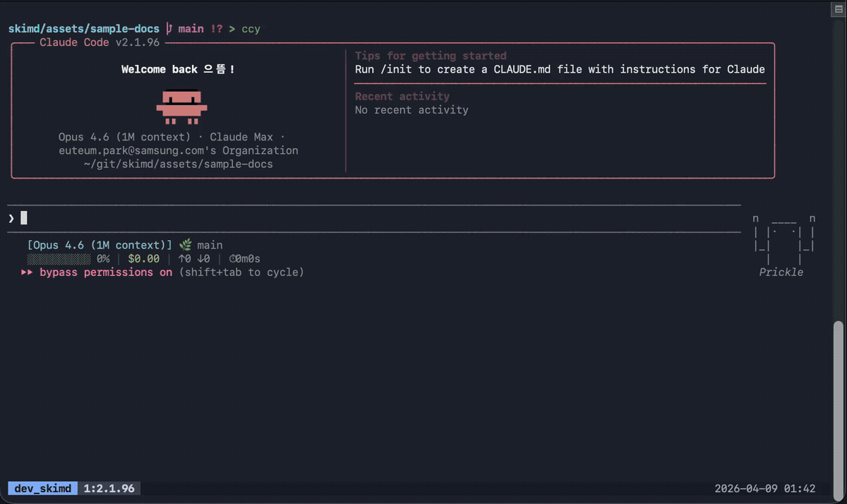Click into the Claude Code prompt input field
847x504 pixels.
[x=374, y=218]
